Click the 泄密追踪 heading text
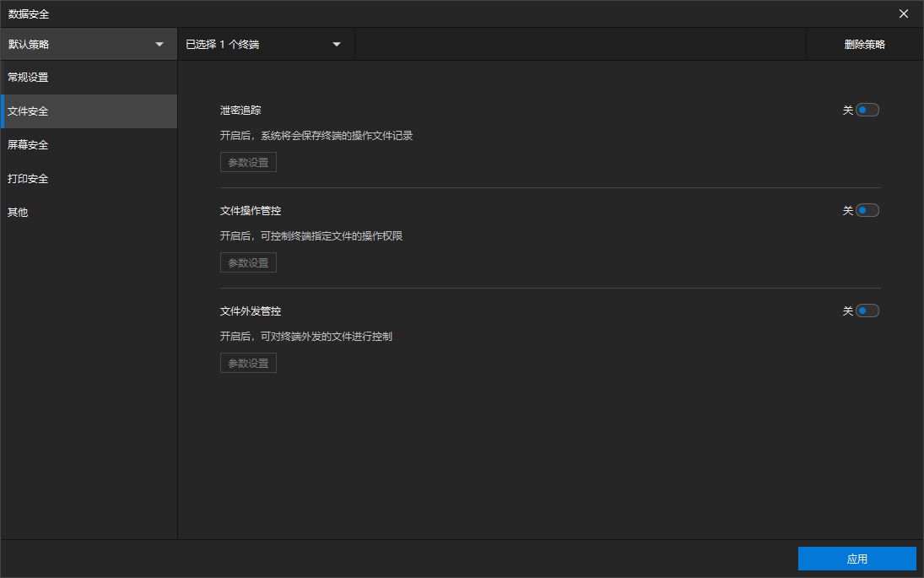Image resolution: width=924 pixels, height=578 pixels. pos(240,111)
